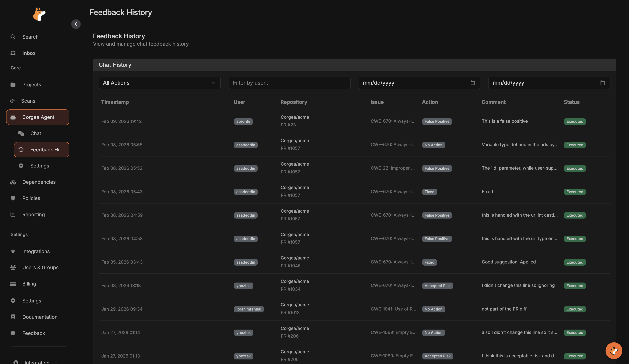The image size is (629, 364).
Task: Open Users & Groups
Action: [x=40, y=267]
